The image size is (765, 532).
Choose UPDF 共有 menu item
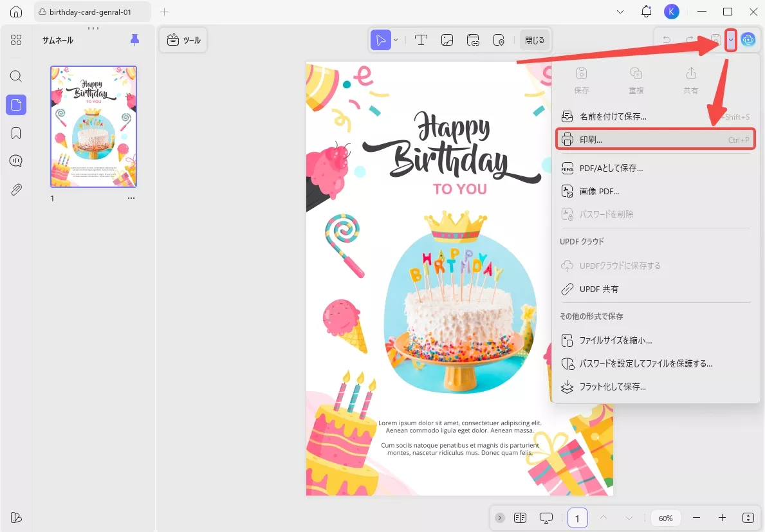(655, 289)
